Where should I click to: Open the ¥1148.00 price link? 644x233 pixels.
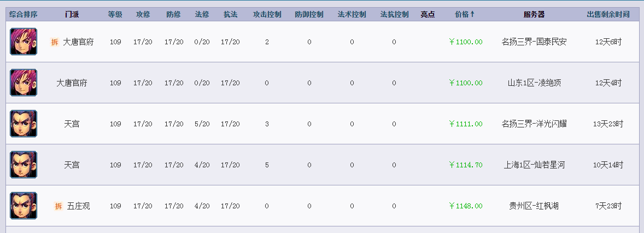pyautogui.click(x=465, y=206)
